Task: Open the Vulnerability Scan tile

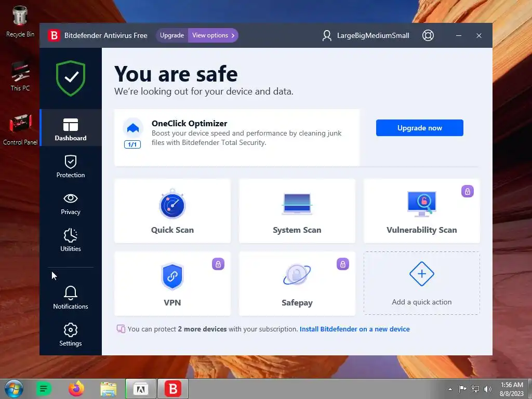Action: [x=422, y=211]
